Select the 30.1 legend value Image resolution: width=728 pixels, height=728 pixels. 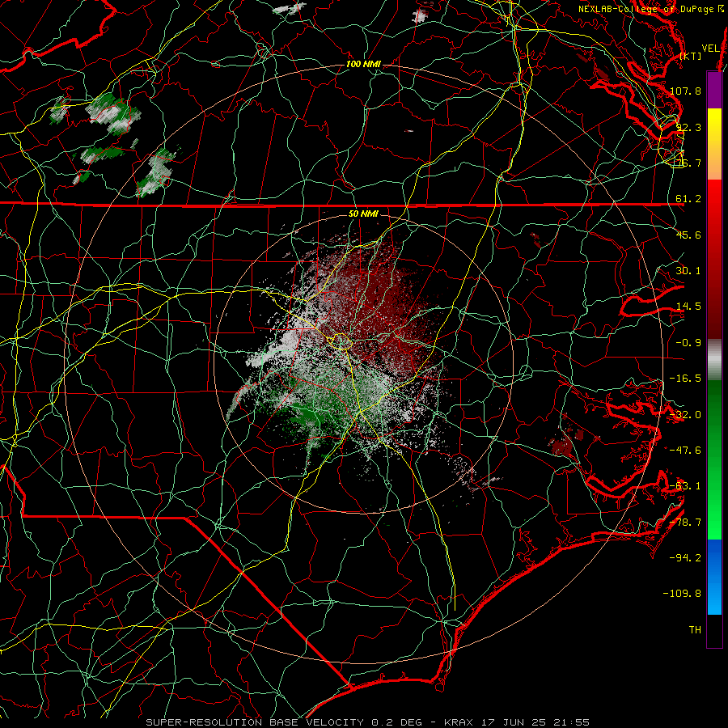point(688,271)
